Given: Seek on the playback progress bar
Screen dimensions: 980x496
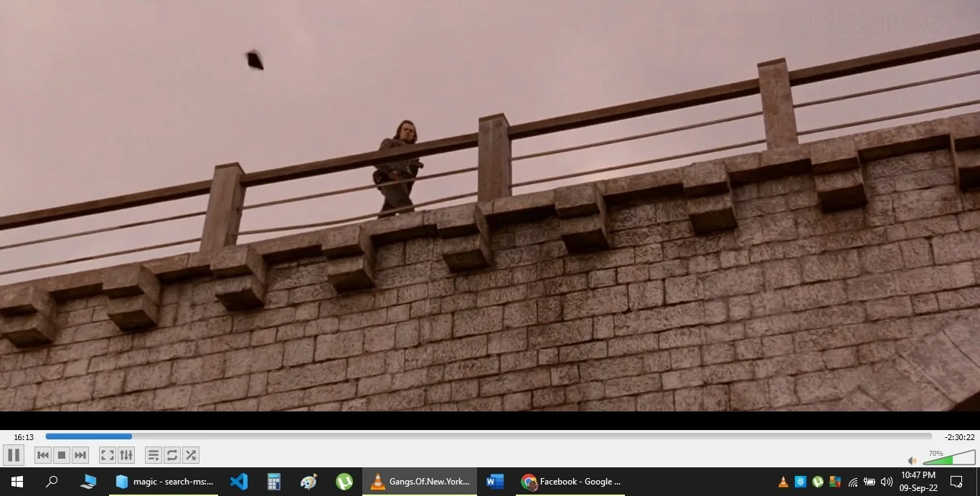Looking at the screenshot, I should (489, 437).
